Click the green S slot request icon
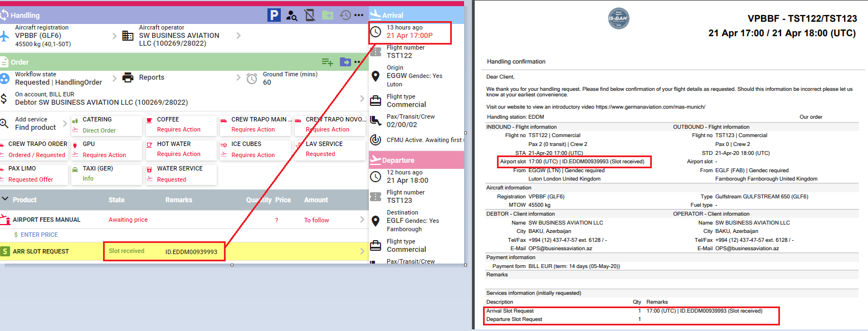This screenshot has width=868, height=331. (x=5, y=251)
